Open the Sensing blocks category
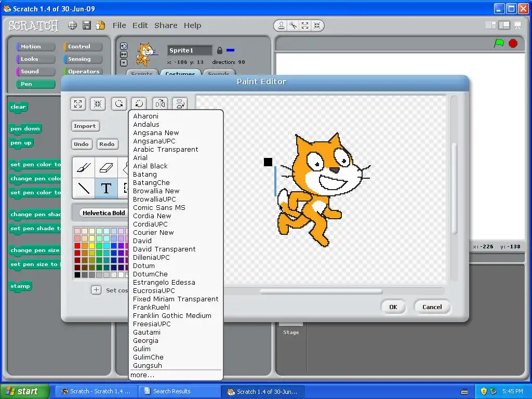Viewport: 532px width, 399px height. tap(83, 59)
